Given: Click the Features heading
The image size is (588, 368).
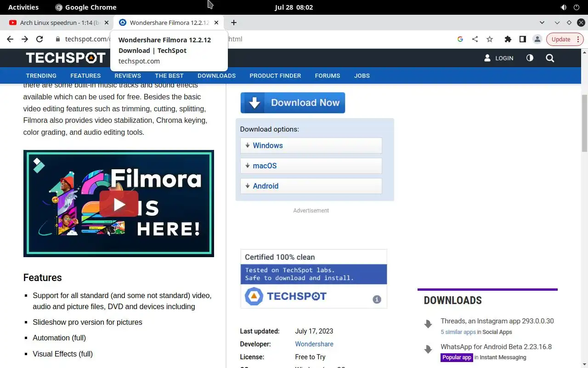Looking at the screenshot, I should [42, 278].
